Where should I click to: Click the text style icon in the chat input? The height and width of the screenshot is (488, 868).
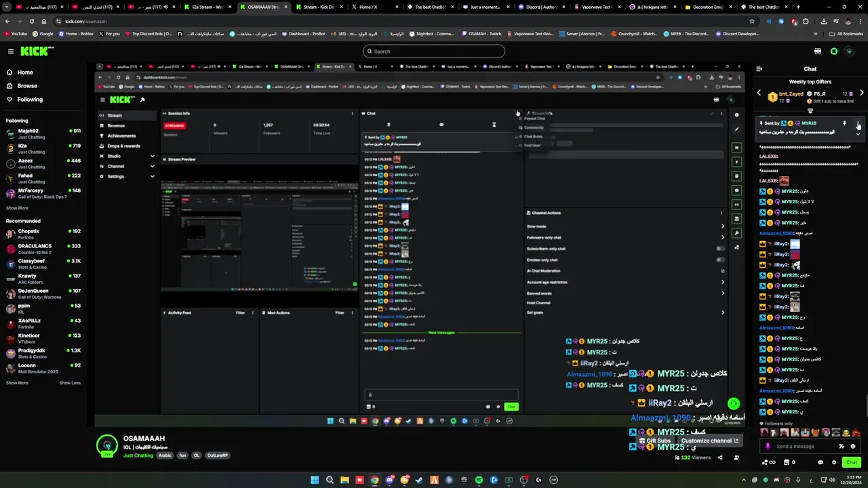click(842, 446)
